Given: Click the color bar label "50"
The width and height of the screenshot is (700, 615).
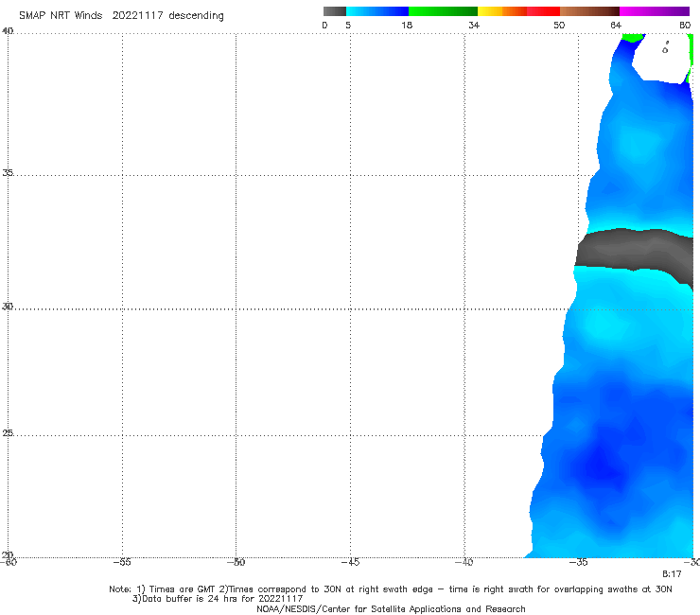Looking at the screenshot, I should coord(559,25).
